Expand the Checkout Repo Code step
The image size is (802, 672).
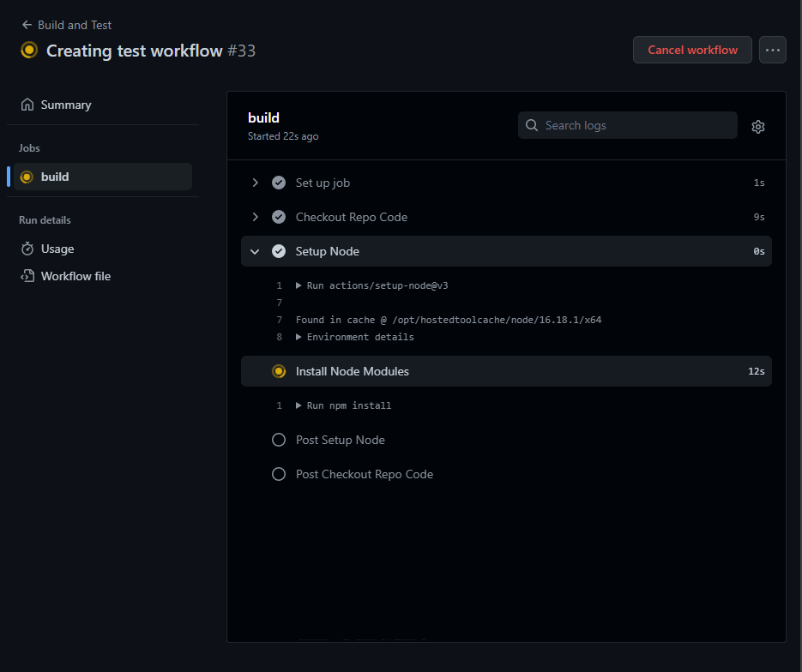255,217
